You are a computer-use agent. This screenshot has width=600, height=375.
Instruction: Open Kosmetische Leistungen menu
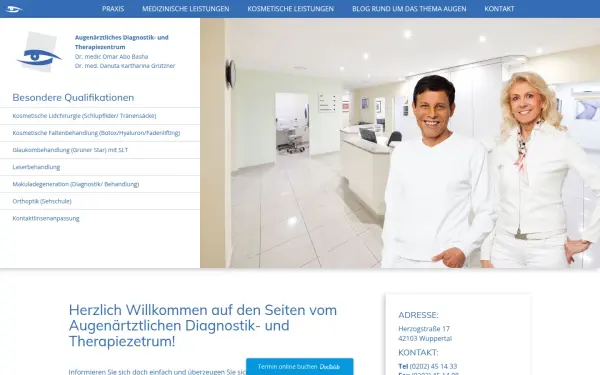pos(290,9)
